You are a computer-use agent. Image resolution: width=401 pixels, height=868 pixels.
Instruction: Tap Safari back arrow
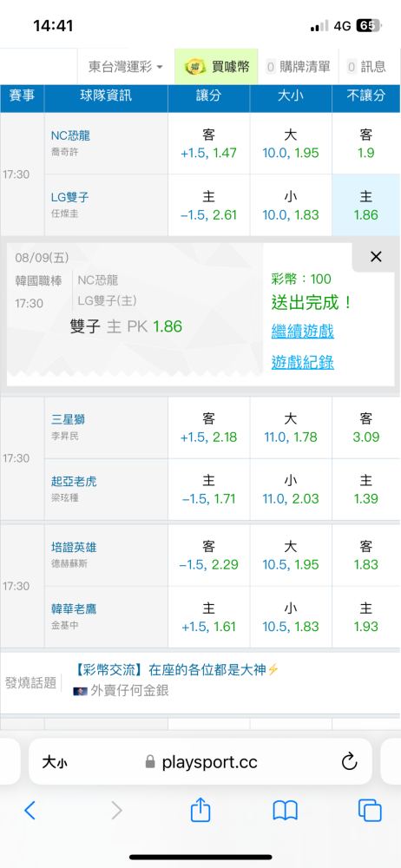[30, 811]
